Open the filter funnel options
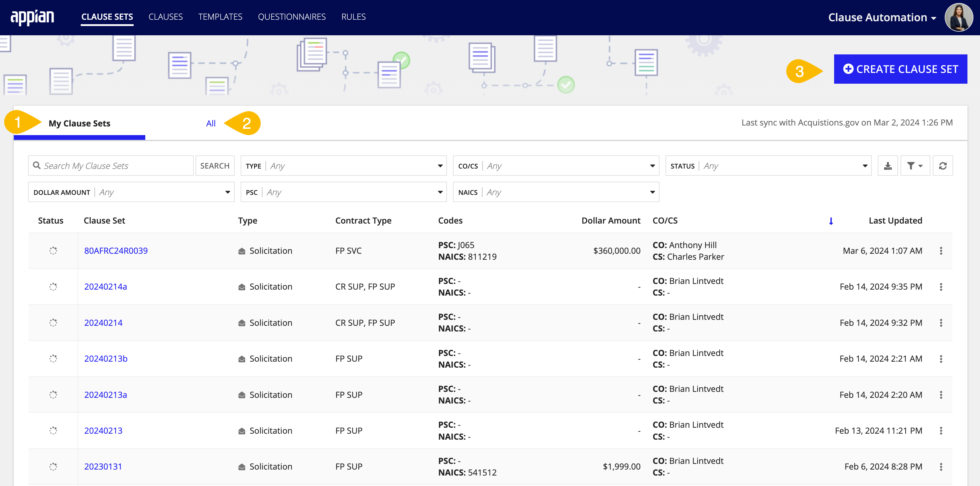The height and width of the screenshot is (486, 980). pos(915,166)
